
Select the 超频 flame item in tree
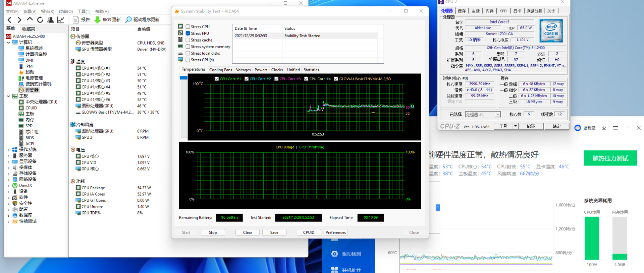30,72
